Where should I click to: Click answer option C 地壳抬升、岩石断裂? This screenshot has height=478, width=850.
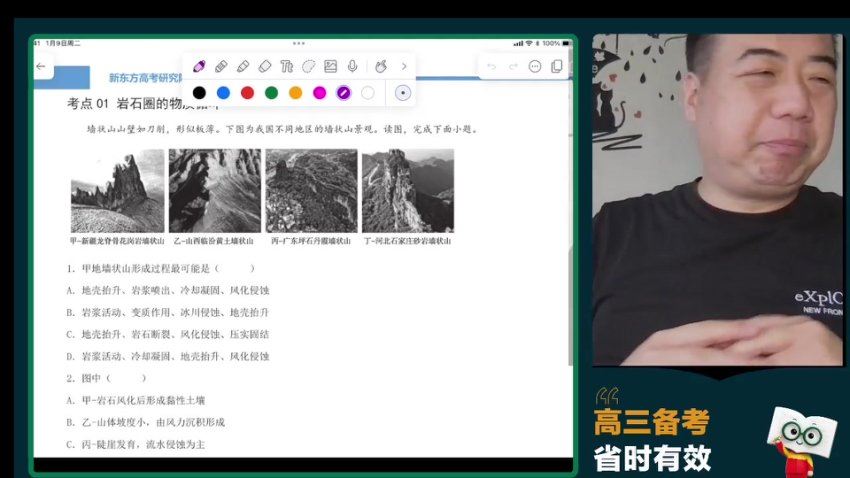pos(168,334)
